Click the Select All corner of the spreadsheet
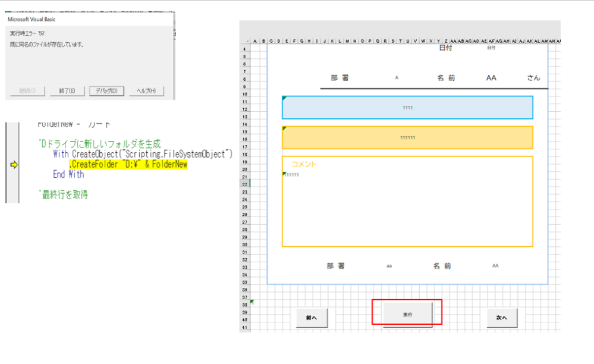The width and height of the screenshot is (594, 364). coord(245,41)
